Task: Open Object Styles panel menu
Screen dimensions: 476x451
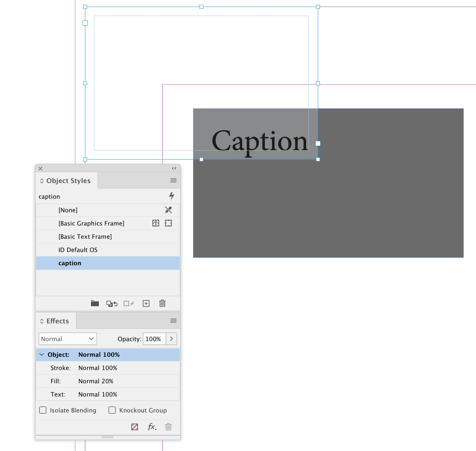Action: [174, 180]
